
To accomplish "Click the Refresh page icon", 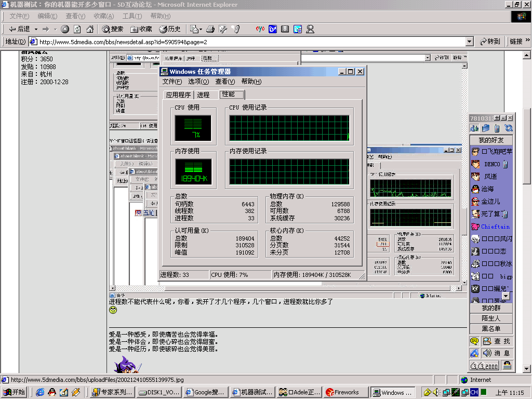I will tap(77, 29).
